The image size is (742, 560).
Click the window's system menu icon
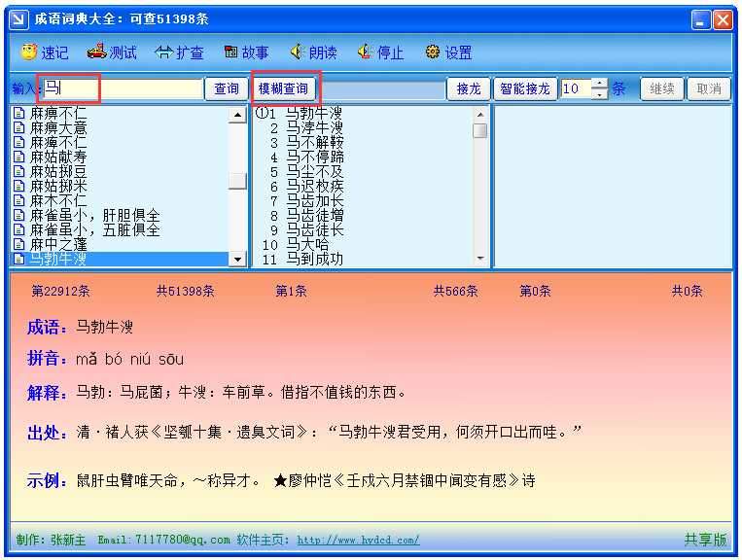point(18,18)
